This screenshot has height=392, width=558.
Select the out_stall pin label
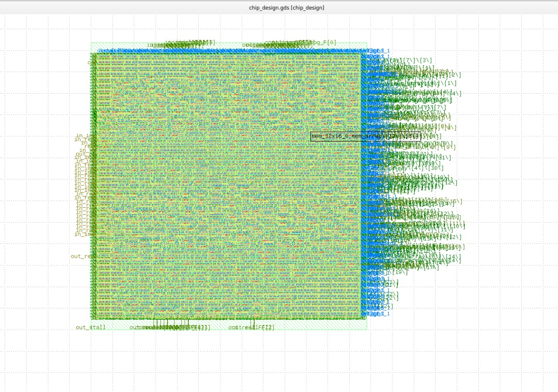91,327
